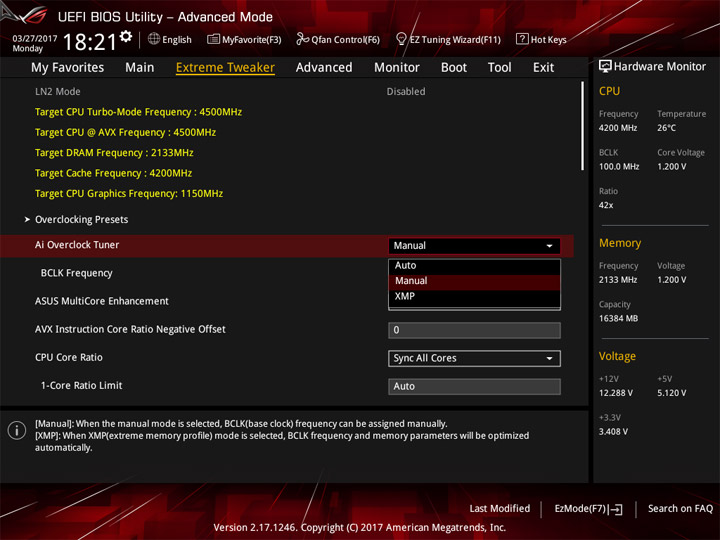Click the MyFavorite list icon
The width and height of the screenshot is (720, 540).
(x=213, y=39)
